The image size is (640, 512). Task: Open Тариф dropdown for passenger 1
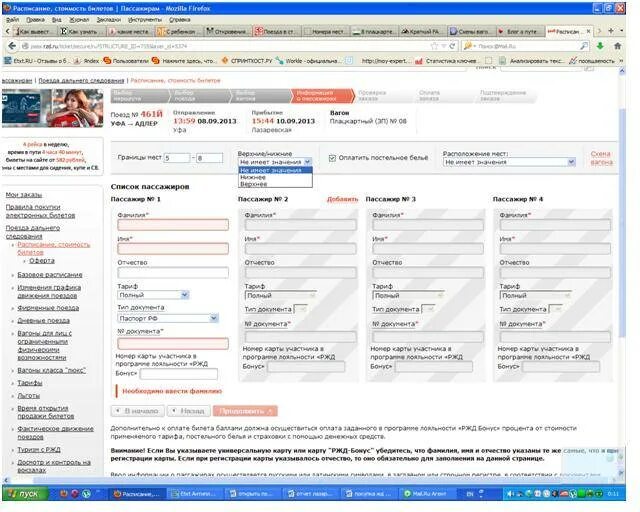[153, 295]
